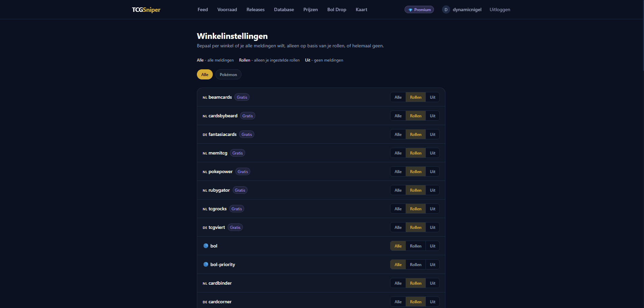Screen dimensions: 644x308
Task: Enable Alle notifications for tcgviert
Action: (x=398, y=228)
